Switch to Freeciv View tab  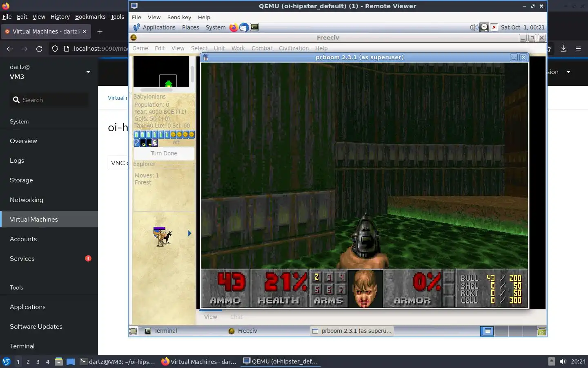211,317
